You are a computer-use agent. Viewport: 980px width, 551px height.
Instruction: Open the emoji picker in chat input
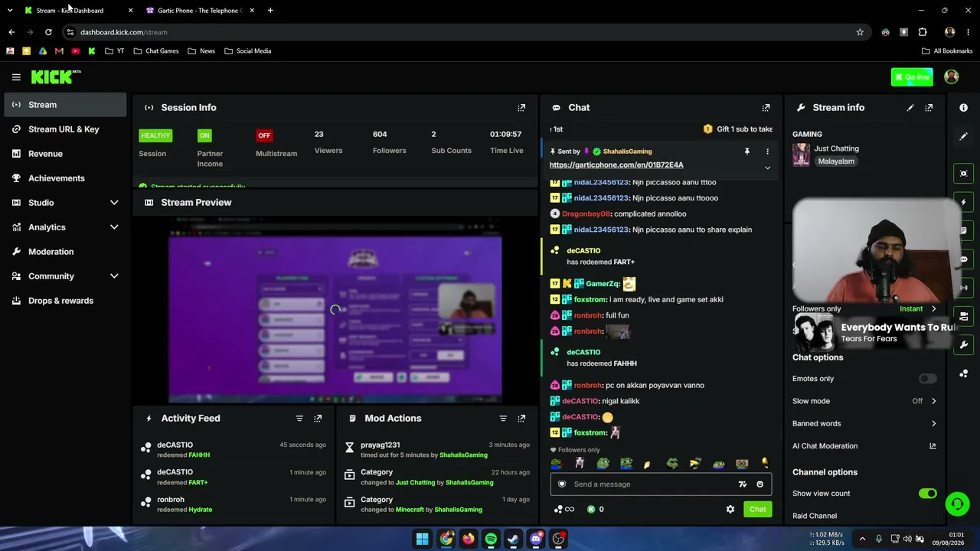pos(759,484)
